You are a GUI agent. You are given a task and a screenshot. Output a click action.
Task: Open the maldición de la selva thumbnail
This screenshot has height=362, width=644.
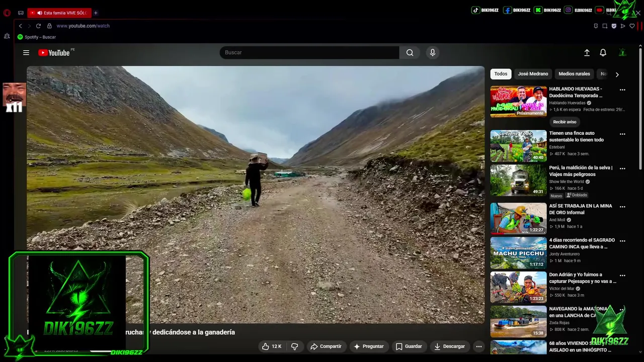[518, 180]
